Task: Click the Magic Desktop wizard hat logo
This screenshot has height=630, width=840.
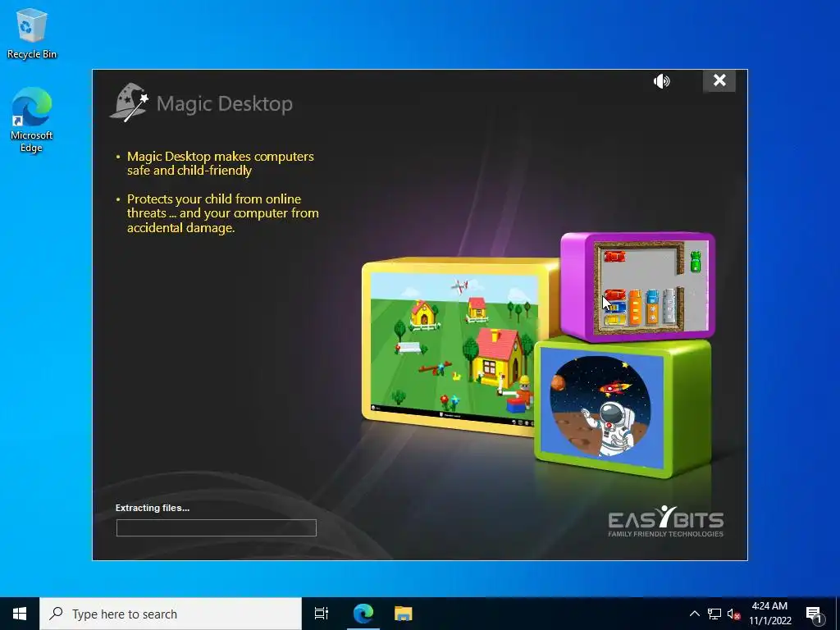Action: 129,103
